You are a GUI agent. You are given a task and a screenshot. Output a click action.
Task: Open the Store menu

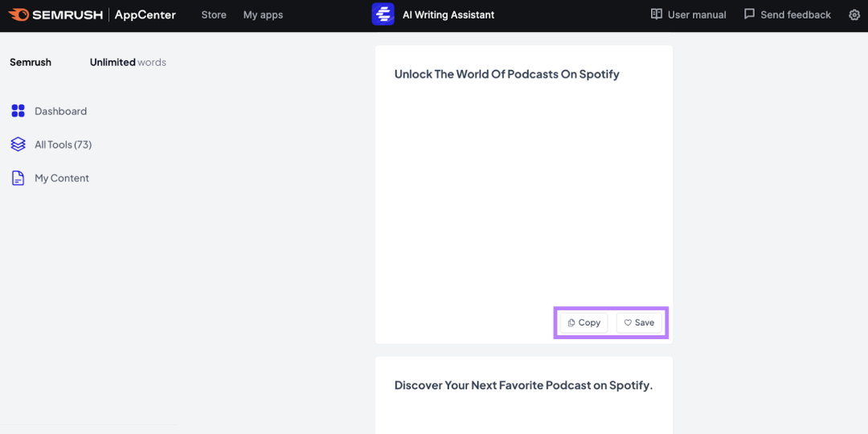[214, 15]
